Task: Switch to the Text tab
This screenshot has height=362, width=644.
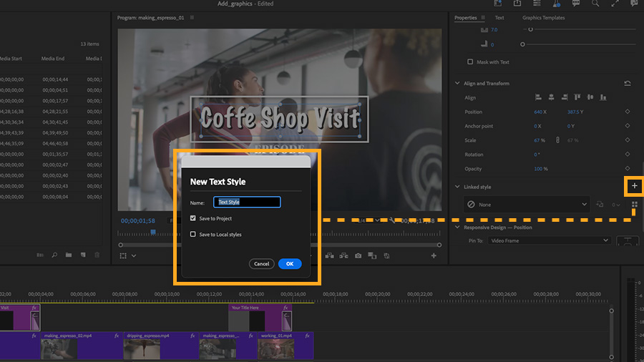Action: [x=499, y=18]
